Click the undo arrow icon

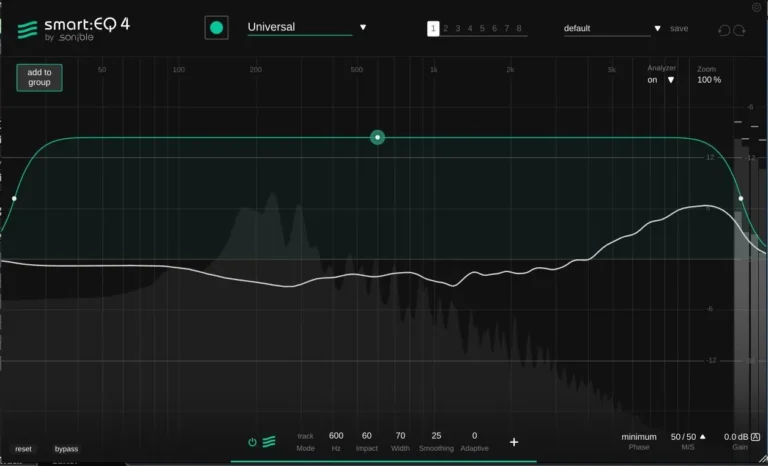pos(724,30)
